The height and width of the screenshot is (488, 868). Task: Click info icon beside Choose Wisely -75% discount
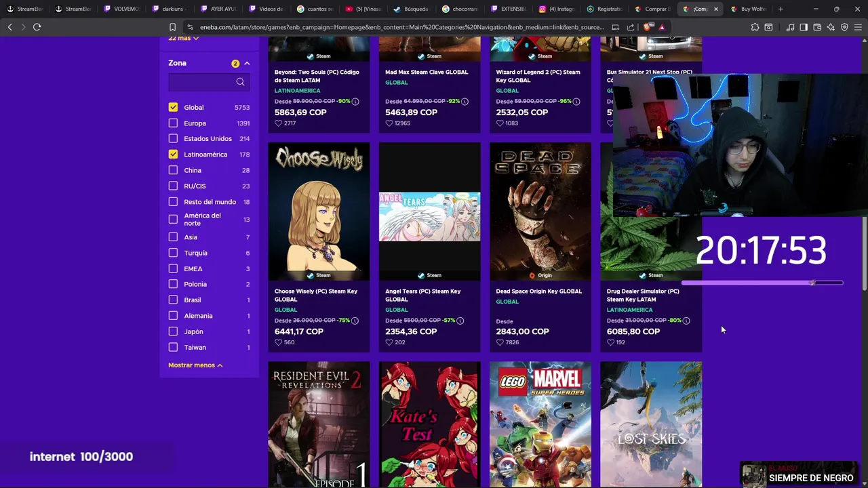[x=355, y=321]
